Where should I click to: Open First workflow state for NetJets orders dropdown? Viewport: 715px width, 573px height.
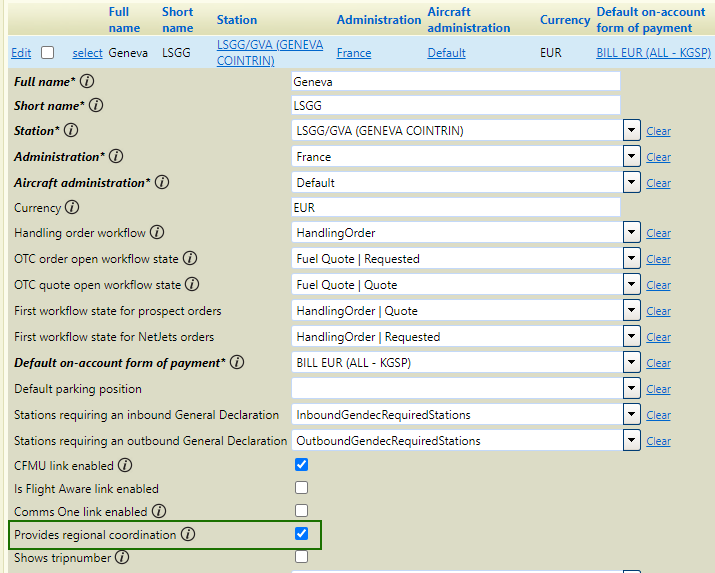click(x=632, y=336)
